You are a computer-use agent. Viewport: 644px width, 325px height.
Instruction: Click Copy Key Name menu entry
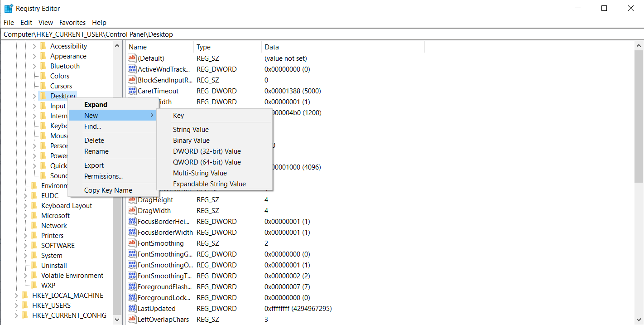[x=112, y=190]
